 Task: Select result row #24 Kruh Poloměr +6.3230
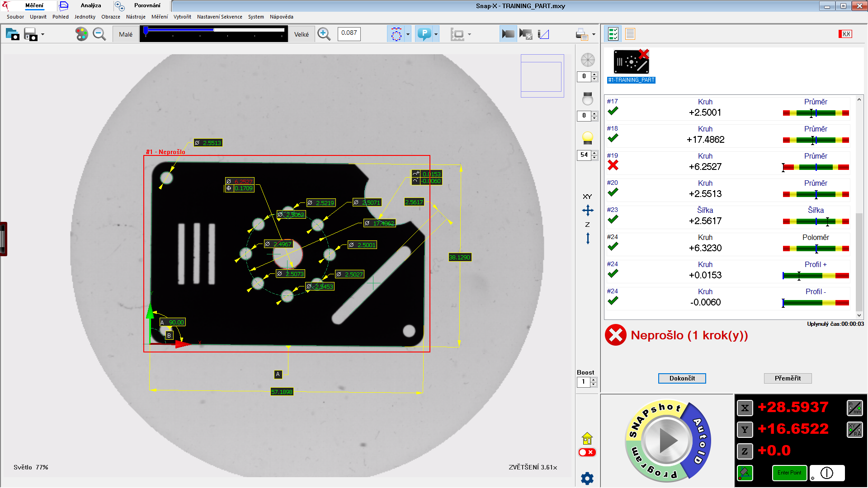point(728,244)
